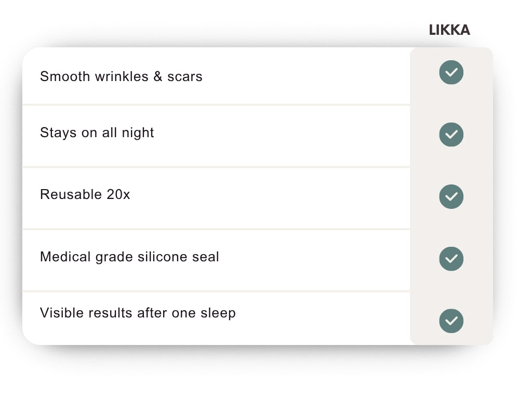
Task: Select the 'Reusable 20x' feature label
Action: click(x=85, y=194)
